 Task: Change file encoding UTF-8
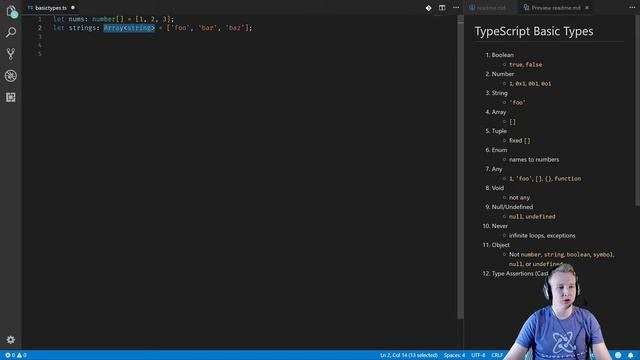click(x=478, y=355)
